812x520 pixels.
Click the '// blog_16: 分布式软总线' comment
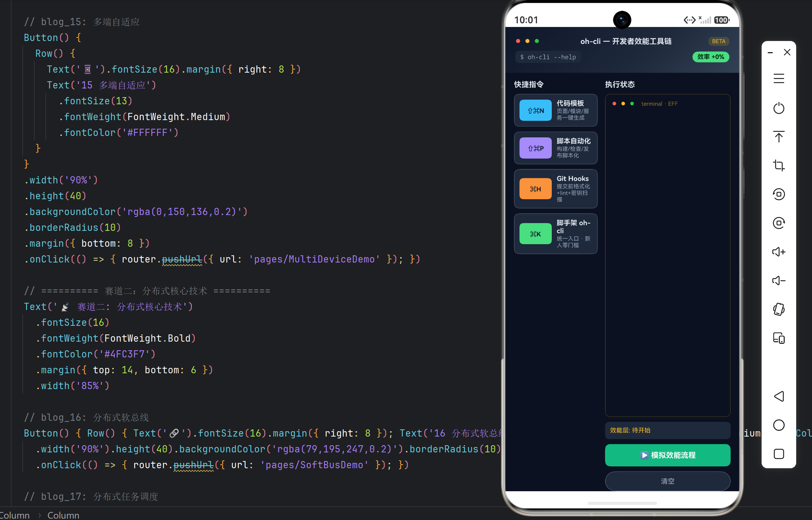pos(86,418)
